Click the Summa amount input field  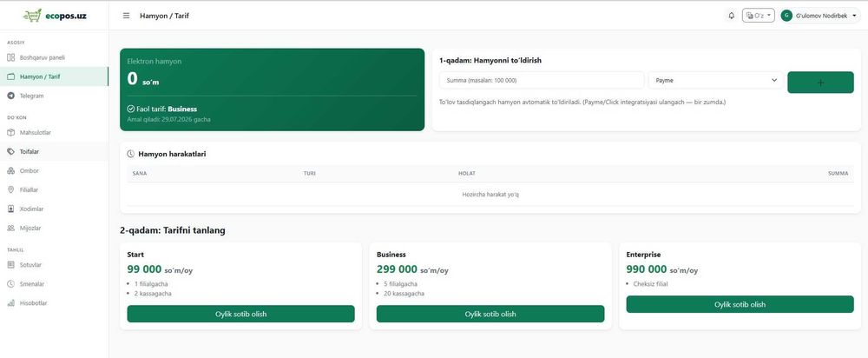(542, 80)
